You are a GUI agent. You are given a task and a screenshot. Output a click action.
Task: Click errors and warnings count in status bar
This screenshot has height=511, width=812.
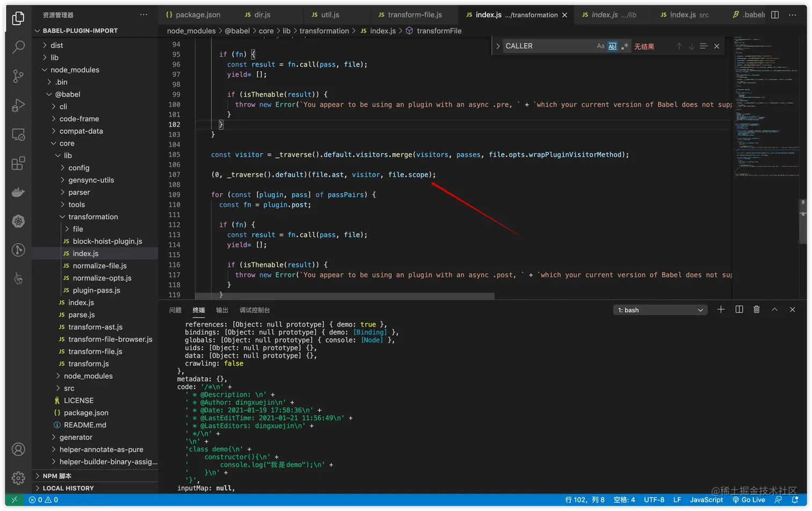(44, 500)
